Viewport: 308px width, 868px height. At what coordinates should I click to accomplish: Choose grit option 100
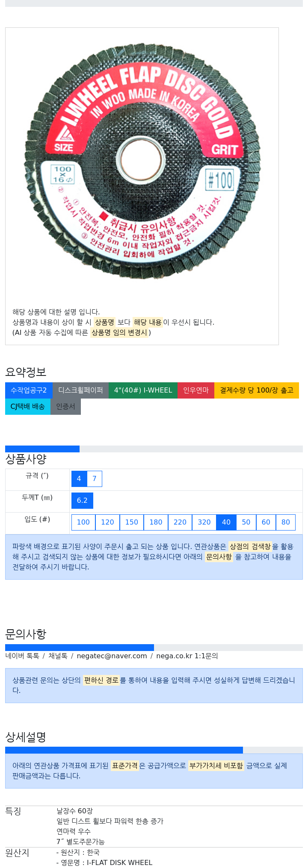click(83, 522)
